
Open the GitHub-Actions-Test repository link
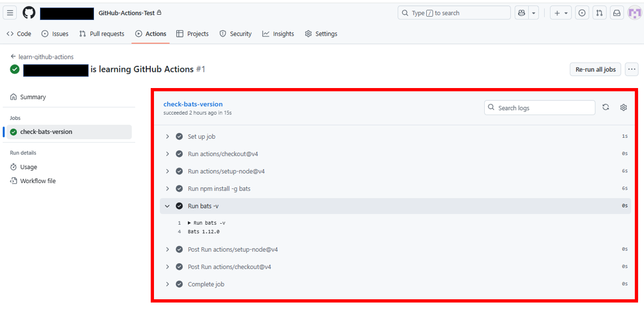tap(126, 13)
